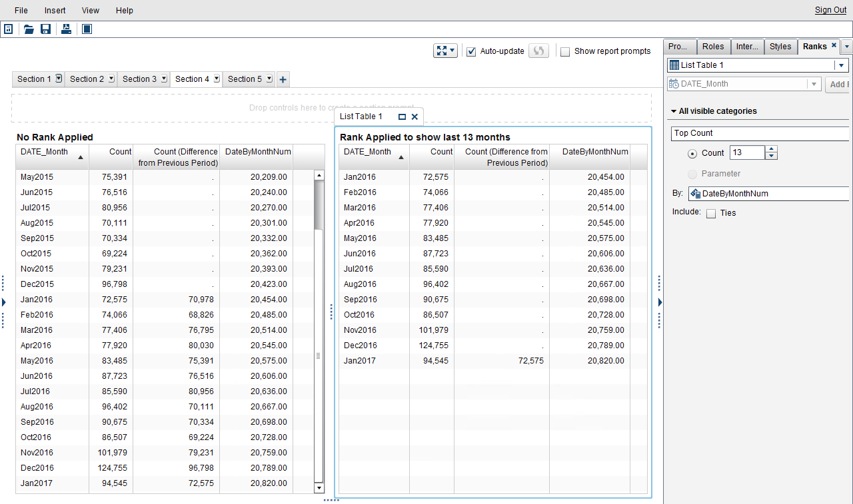This screenshot has height=504, width=853.
Task: Click the Sign Out link
Action: 830,10
